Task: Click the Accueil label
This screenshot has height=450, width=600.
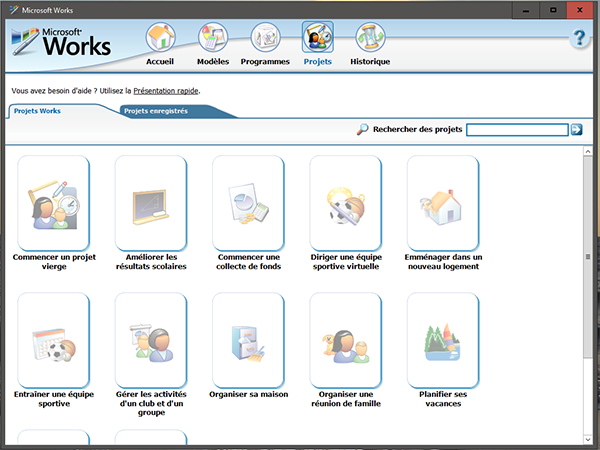Action: [x=160, y=62]
